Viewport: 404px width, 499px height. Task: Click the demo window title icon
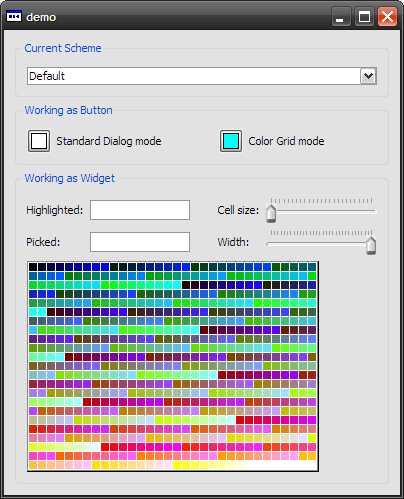tap(14, 16)
